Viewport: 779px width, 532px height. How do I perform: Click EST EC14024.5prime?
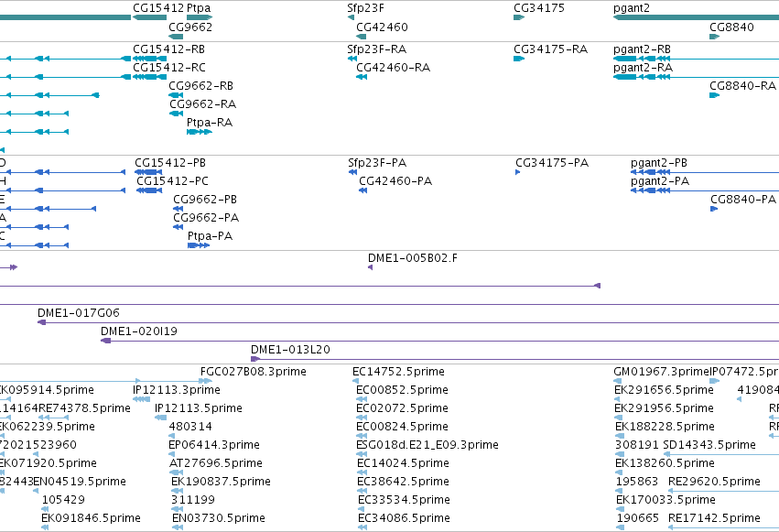pos(403,464)
